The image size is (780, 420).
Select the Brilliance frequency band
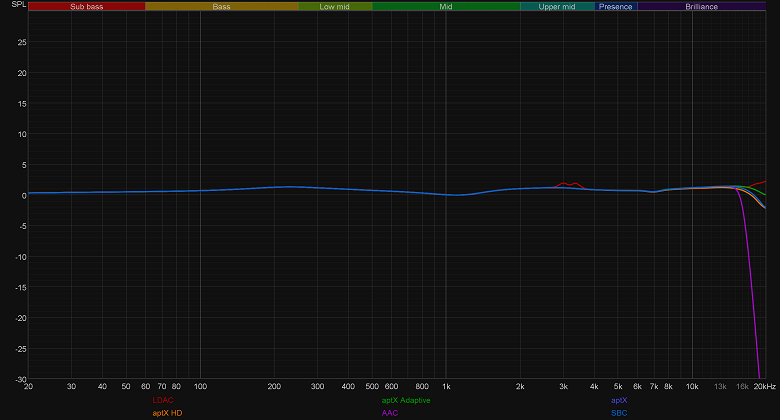coord(701,6)
